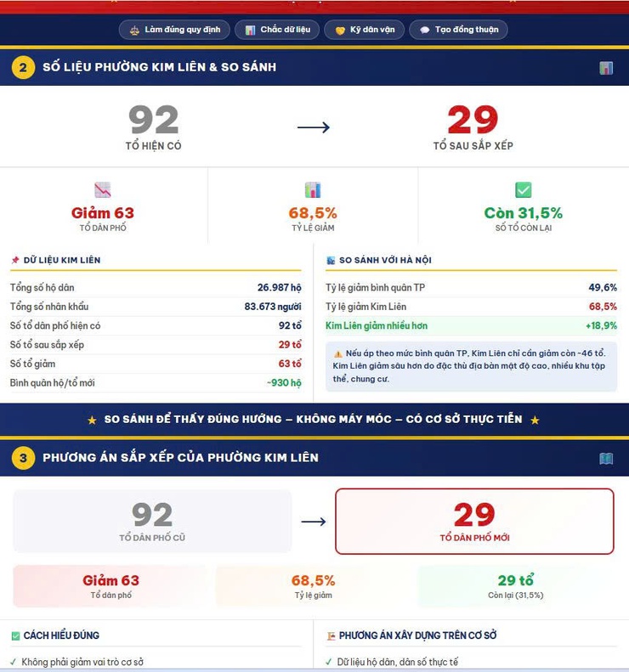Click the green checkmark icon above Còn 31,5%
The width and height of the screenshot is (629, 672).
click(523, 189)
